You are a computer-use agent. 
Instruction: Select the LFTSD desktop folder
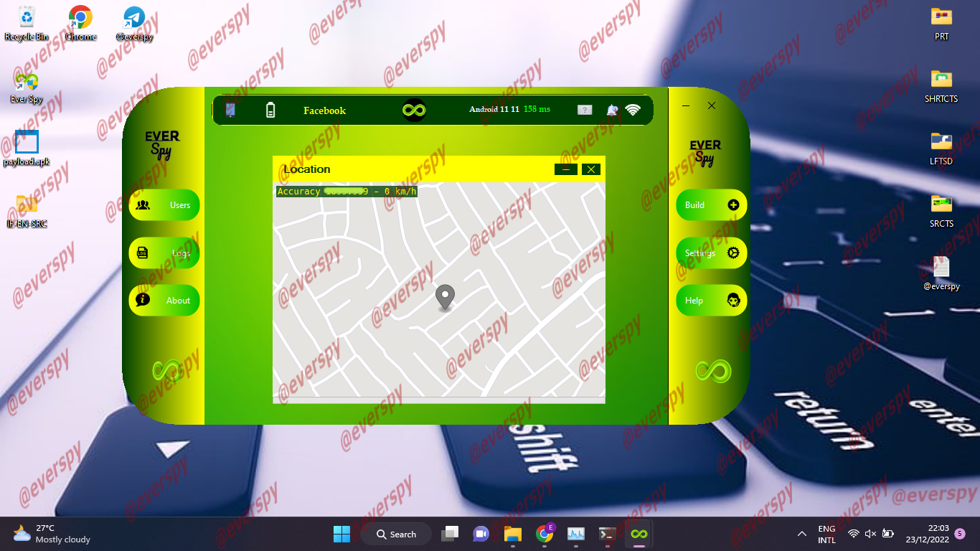(941, 148)
